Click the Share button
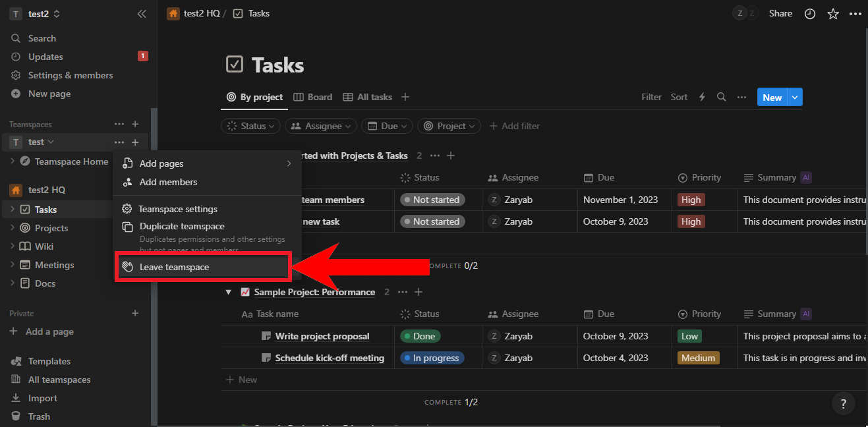 pos(780,14)
